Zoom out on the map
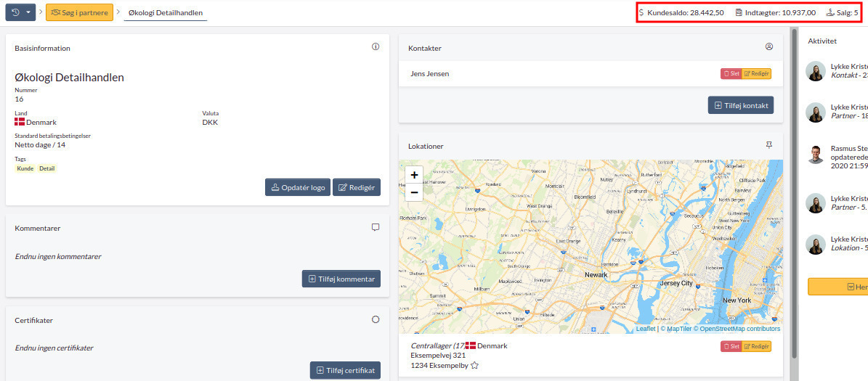The width and height of the screenshot is (868, 381). (414, 192)
